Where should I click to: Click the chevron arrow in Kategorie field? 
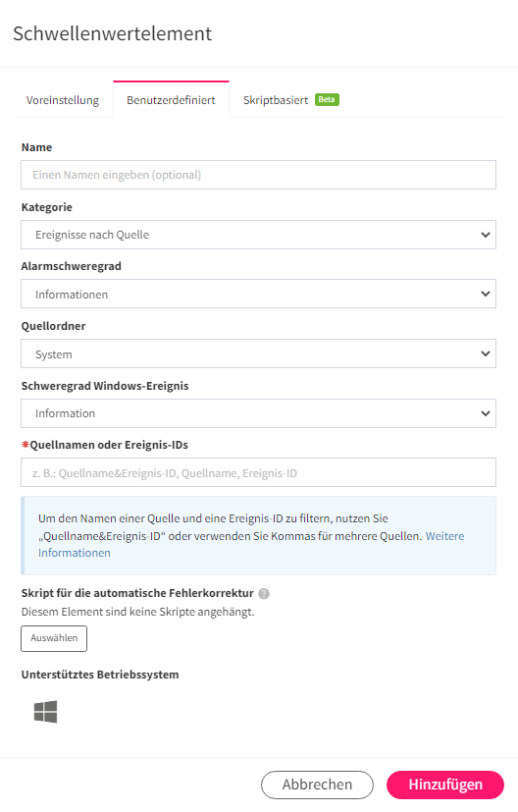[x=485, y=235]
